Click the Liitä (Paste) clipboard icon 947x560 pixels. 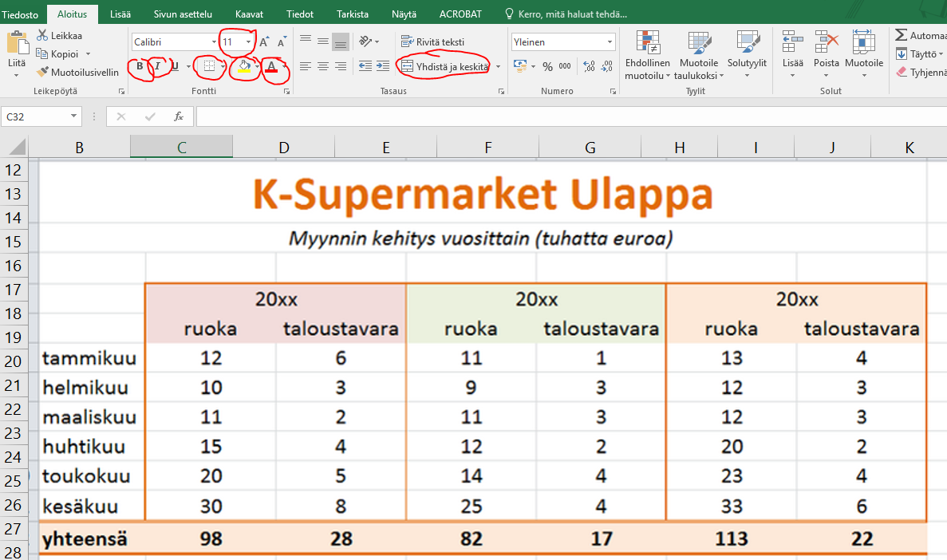(x=17, y=44)
